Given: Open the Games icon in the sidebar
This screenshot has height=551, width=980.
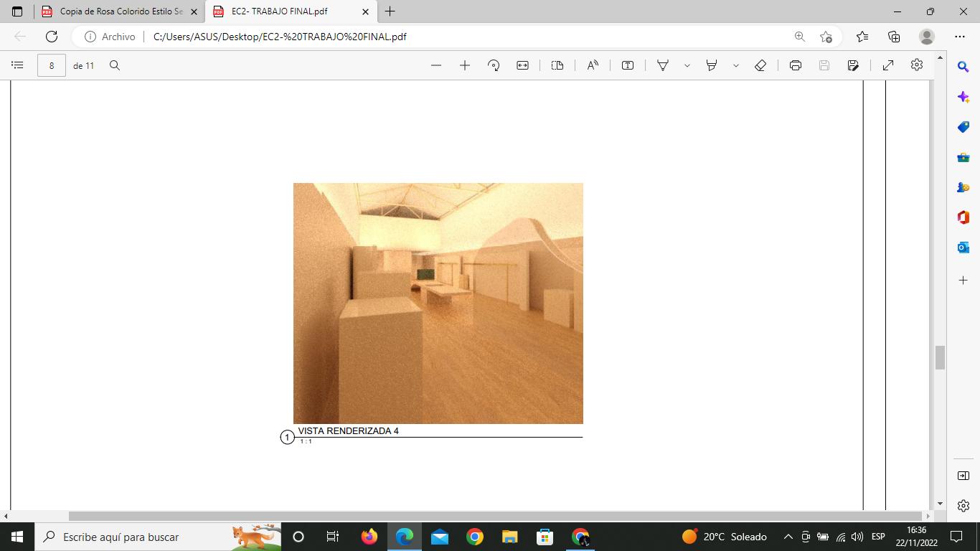Looking at the screenshot, I should (963, 187).
